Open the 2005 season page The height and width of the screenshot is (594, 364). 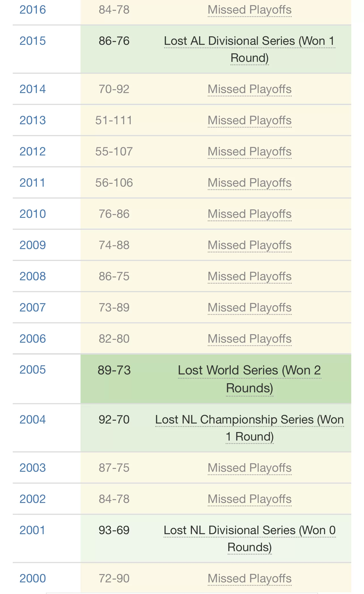coord(33,370)
